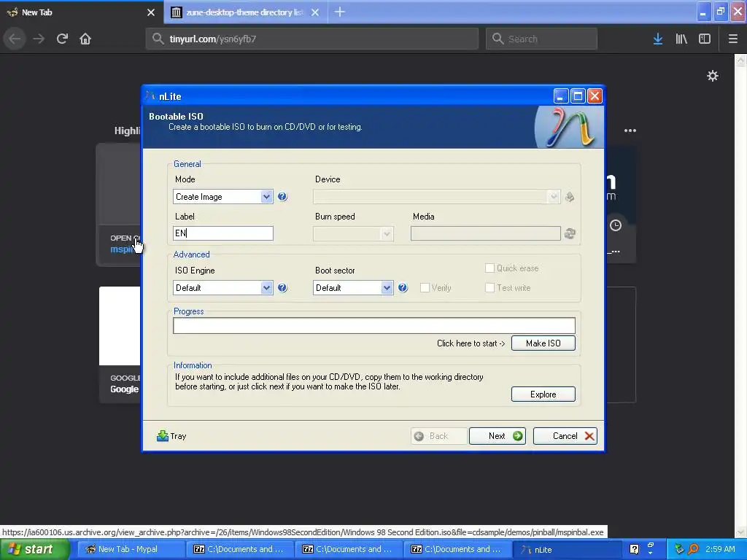Screen dimensions: 747x560
Task: Close the zune-desktop-theme tab
Action: (315, 12)
